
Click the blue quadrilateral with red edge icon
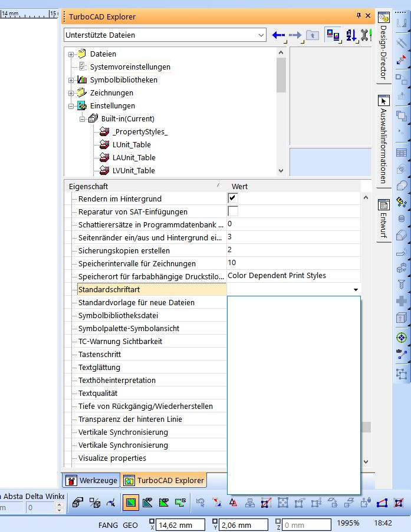point(383,503)
